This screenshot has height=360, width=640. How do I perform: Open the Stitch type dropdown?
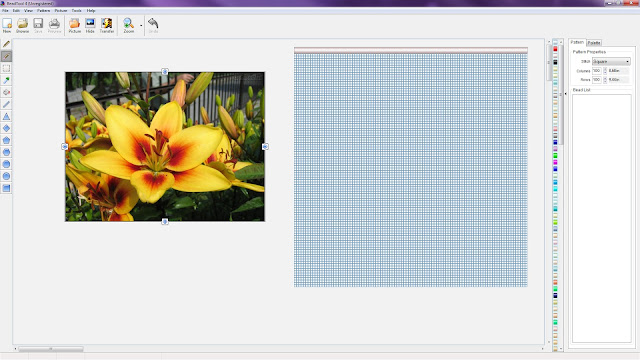[611, 61]
